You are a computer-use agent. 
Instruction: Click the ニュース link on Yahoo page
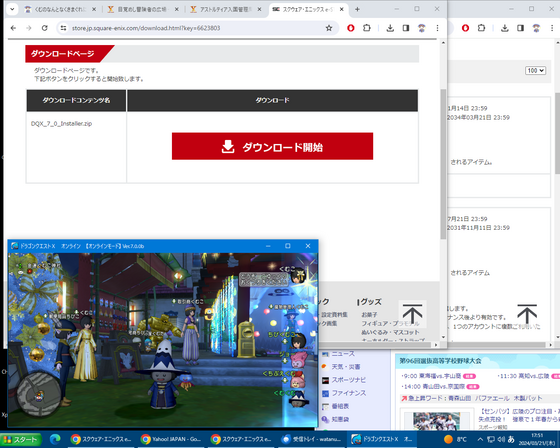[343, 354]
